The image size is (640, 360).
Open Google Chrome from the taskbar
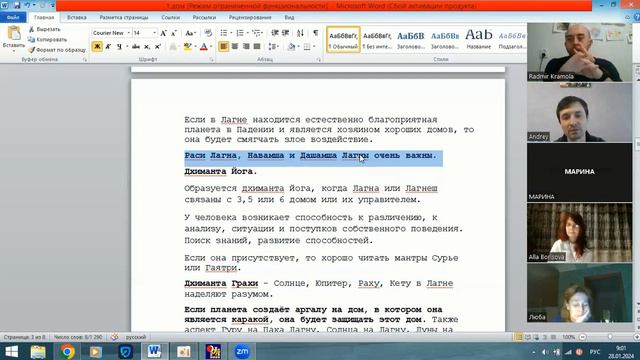click(x=67, y=351)
